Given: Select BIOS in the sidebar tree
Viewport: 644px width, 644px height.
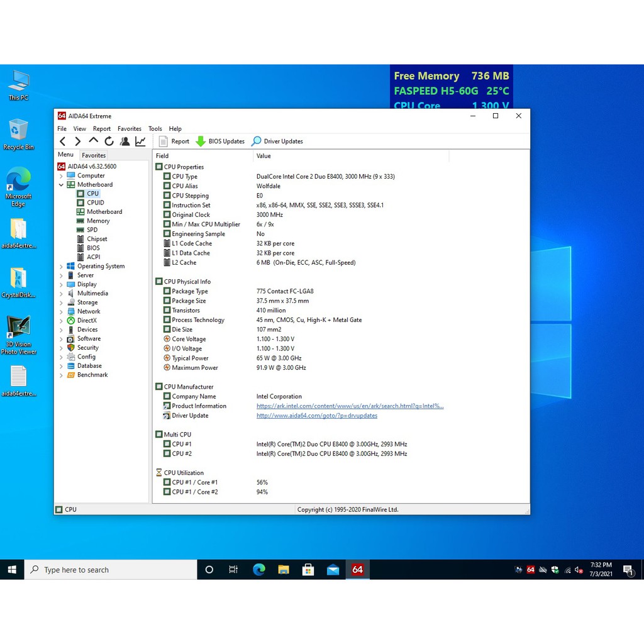Looking at the screenshot, I should pos(88,248).
